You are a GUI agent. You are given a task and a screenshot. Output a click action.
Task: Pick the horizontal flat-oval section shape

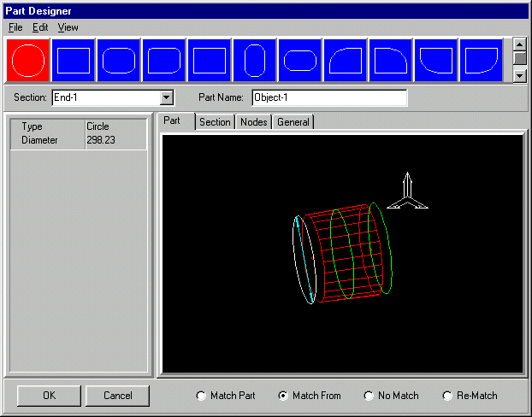click(x=300, y=61)
